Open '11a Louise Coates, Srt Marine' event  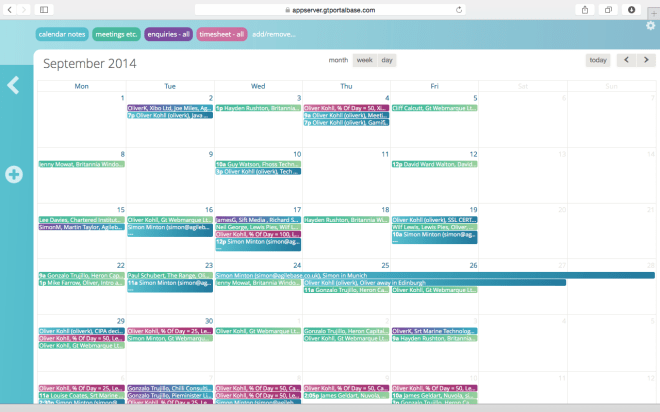(x=82, y=396)
